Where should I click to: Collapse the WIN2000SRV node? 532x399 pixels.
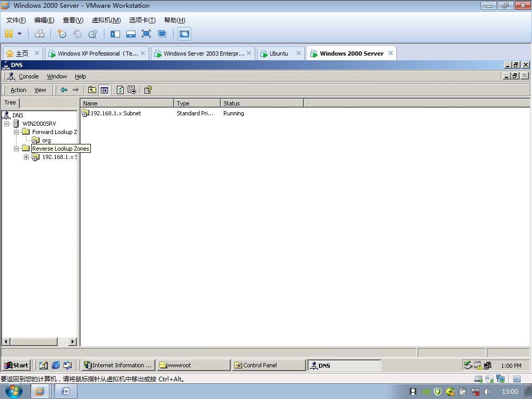click(6, 124)
